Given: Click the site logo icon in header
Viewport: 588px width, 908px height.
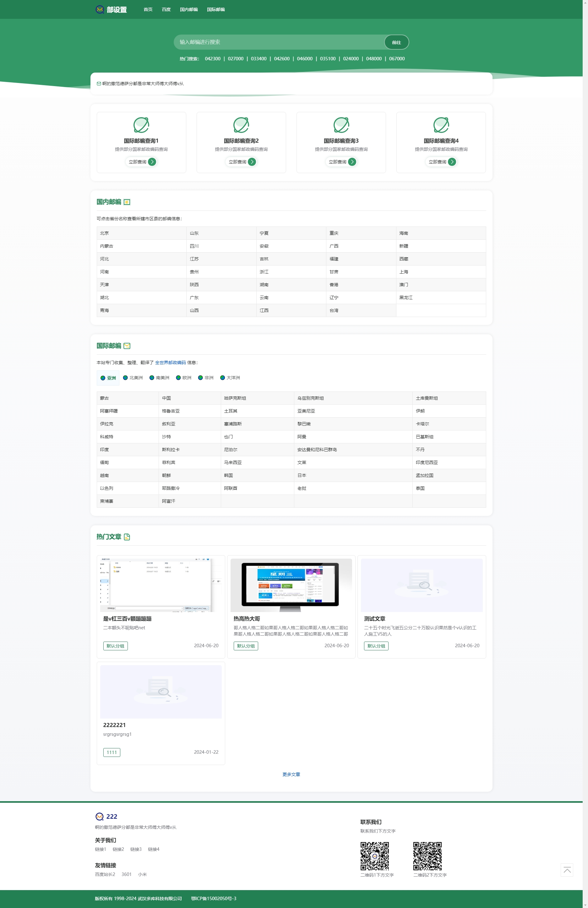Looking at the screenshot, I should (100, 9).
